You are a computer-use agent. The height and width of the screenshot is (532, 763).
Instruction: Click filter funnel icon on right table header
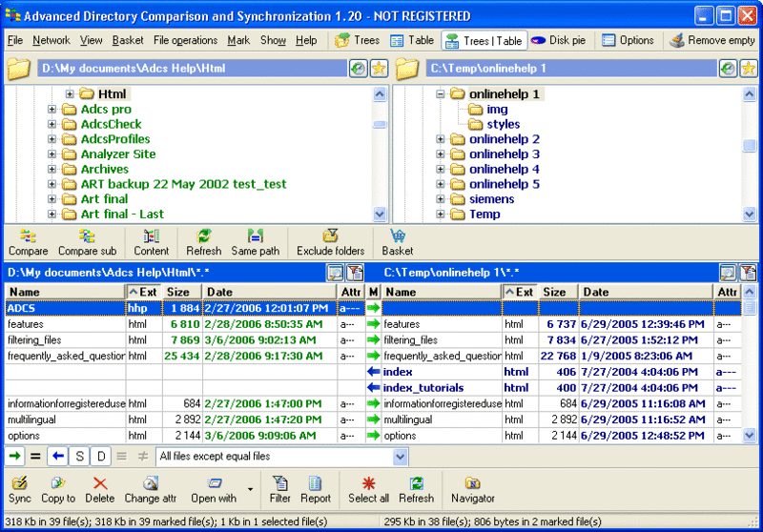[x=749, y=273]
